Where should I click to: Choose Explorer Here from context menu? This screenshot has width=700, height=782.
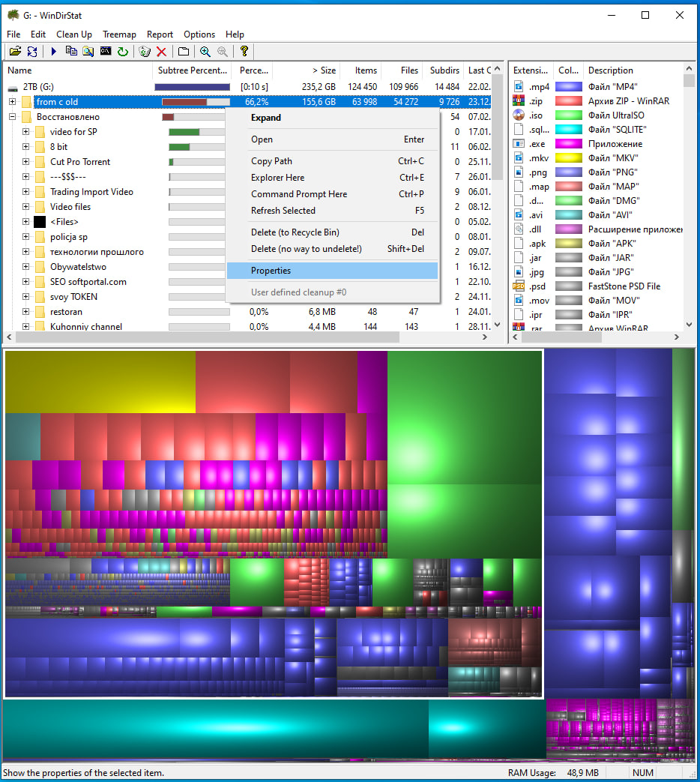[277, 178]
